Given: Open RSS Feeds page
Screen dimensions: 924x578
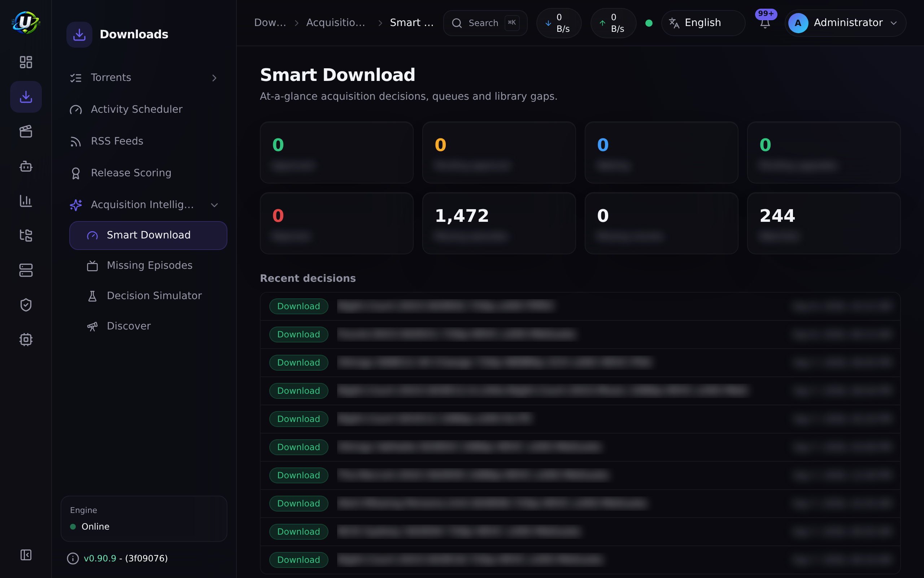Looking at the screenshot, I should pos(144,141).
